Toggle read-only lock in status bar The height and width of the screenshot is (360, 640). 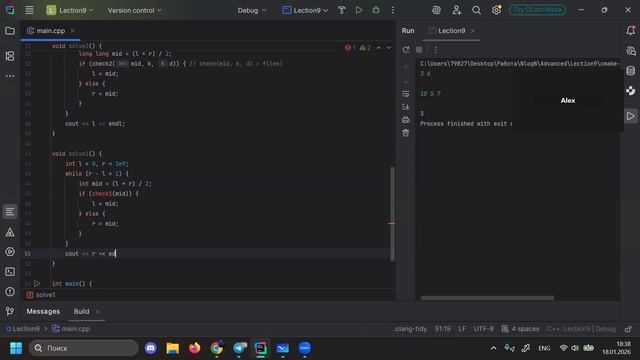coord(628,329)
